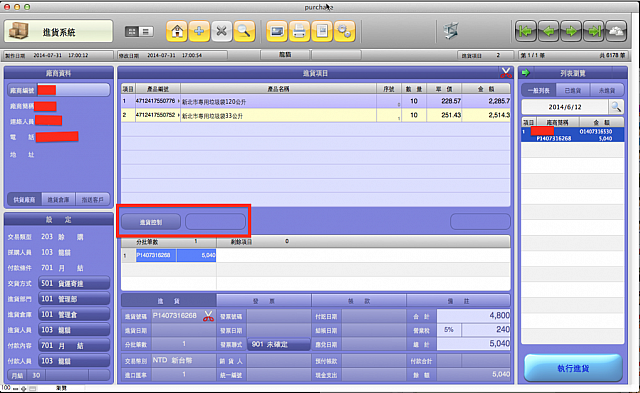The image size is (640, 393).
Task: Open 進貨人員 dropdown showing 103
Action: pyautogui.click(x=74, y=330)
